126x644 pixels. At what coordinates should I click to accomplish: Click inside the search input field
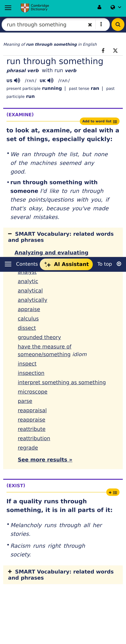[45, 24]
